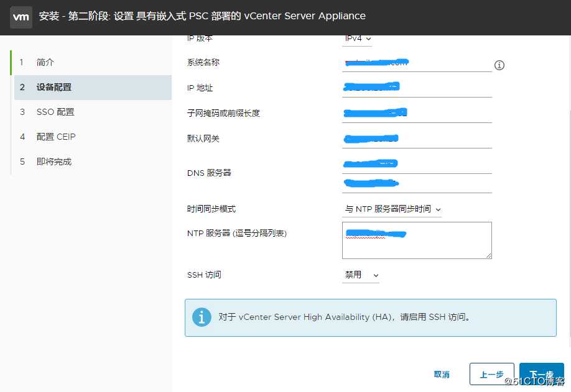Click the DNS 服务器 label
The width and height of the screenshot is (571, 392).
point(209,173)
